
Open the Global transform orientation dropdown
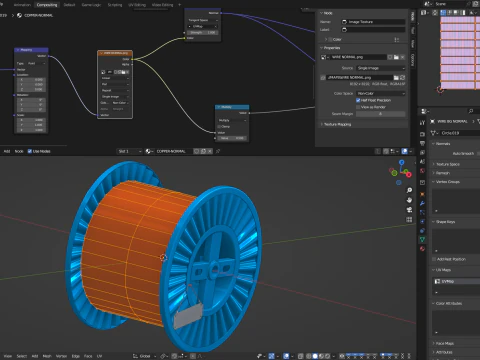point(145,356)
